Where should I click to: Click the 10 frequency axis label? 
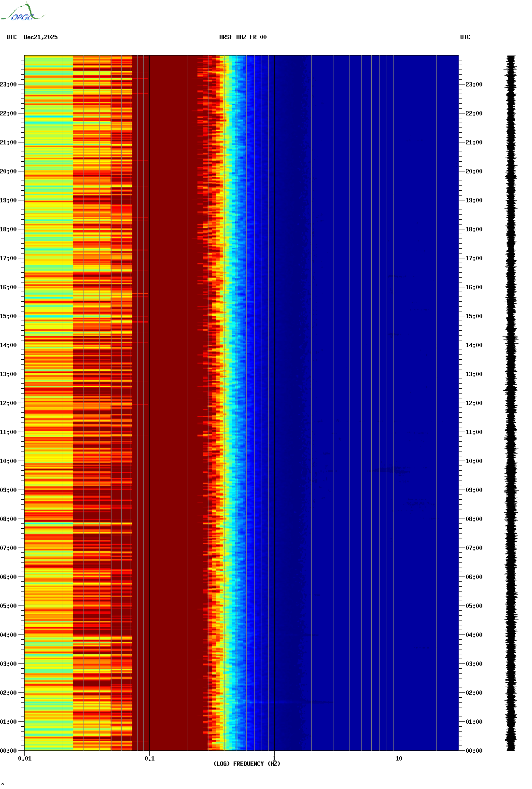point(399,758)
